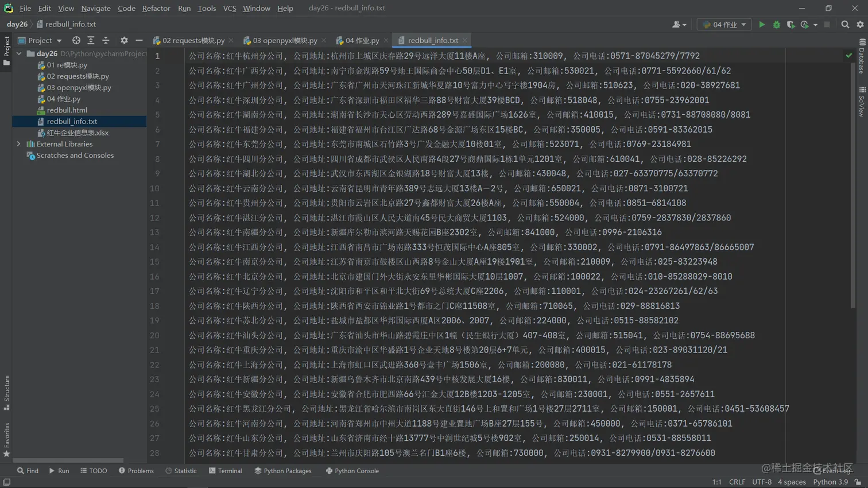
Task: Change file encoding UTF-8
Action: 762,482
